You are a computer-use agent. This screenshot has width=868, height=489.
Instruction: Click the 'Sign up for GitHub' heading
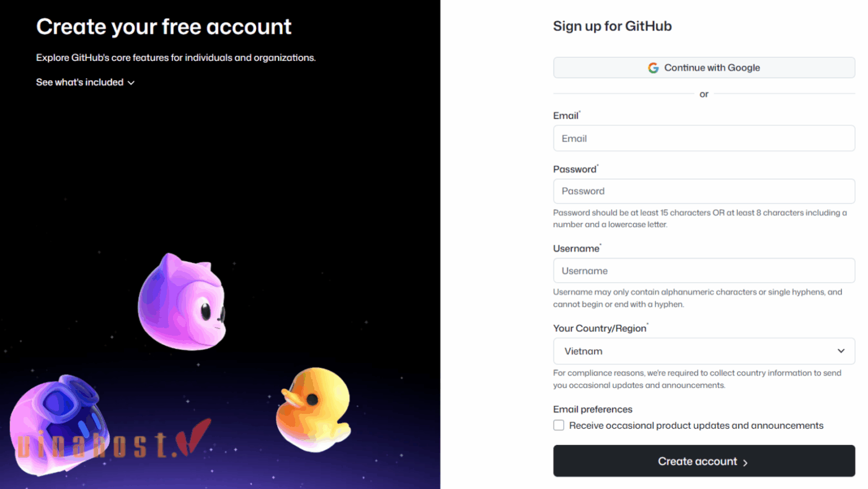tap(612, 26)
